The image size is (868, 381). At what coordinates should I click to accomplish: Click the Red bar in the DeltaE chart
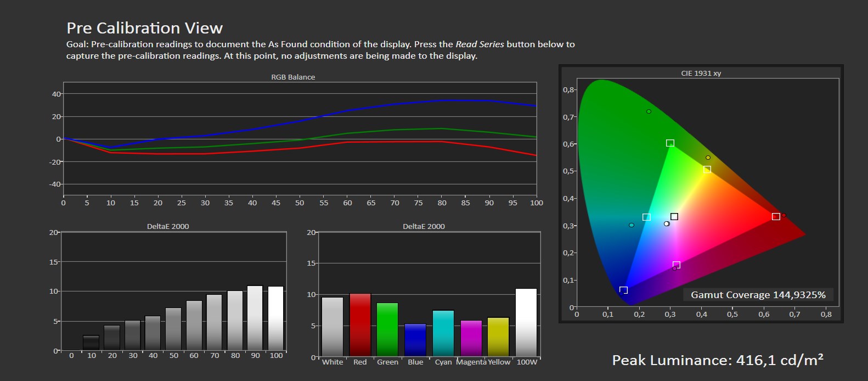[360, 325]
